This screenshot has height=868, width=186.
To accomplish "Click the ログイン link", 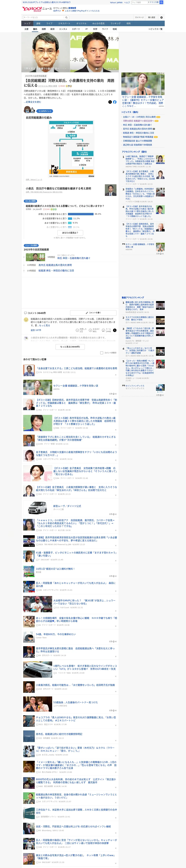I will (x=57, y=11).
